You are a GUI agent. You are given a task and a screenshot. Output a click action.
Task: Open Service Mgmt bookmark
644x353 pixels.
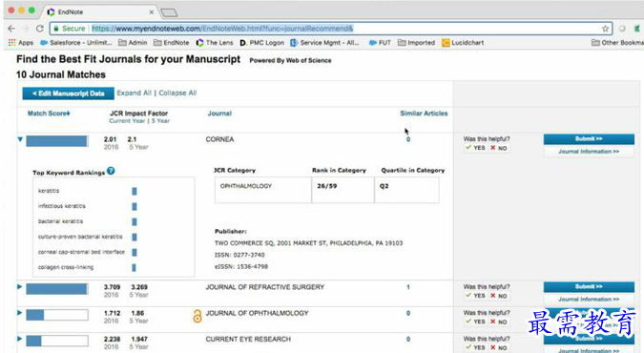pos(325,42)
